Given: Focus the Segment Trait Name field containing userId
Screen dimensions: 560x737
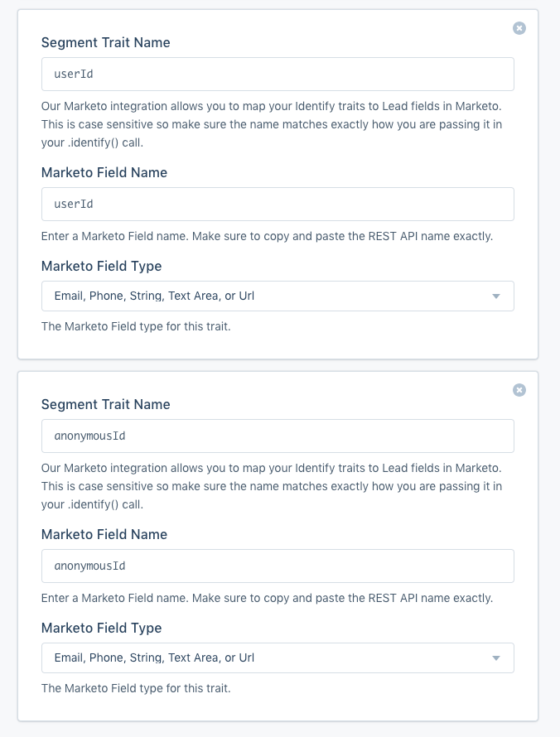Looking at the screenshot, I should coord(278,75).
